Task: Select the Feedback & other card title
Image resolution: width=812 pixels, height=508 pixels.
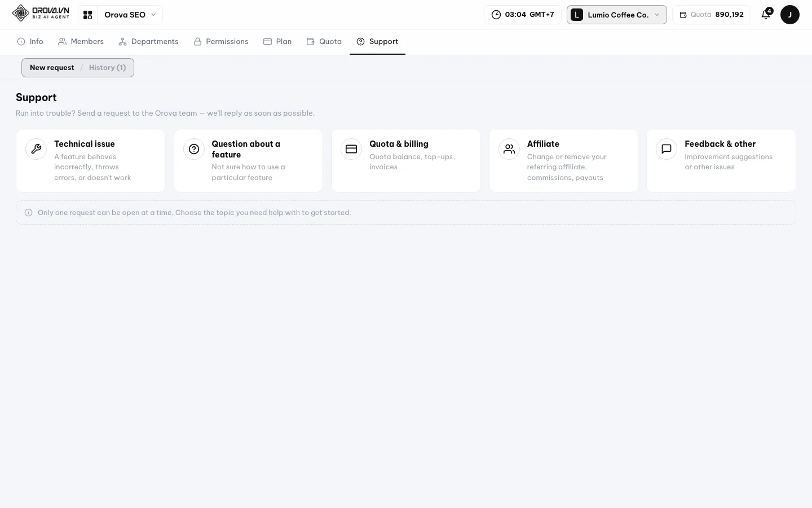Action: point(720,144)
